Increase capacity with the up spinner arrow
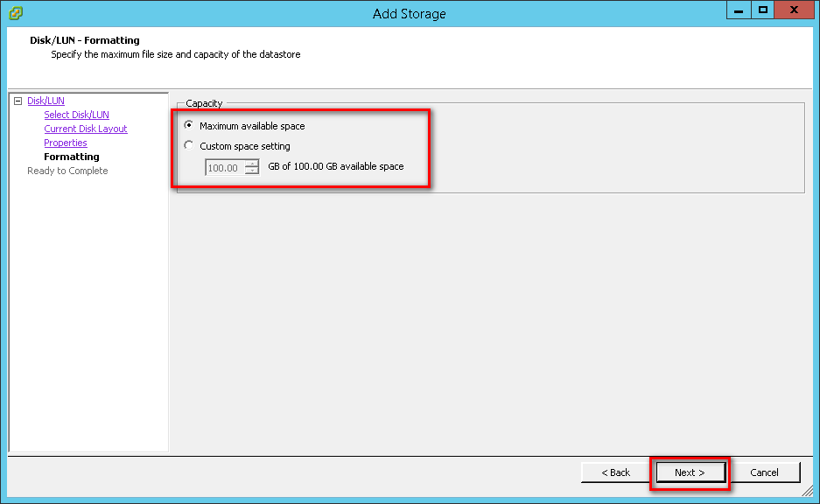 tap(252, 164)
